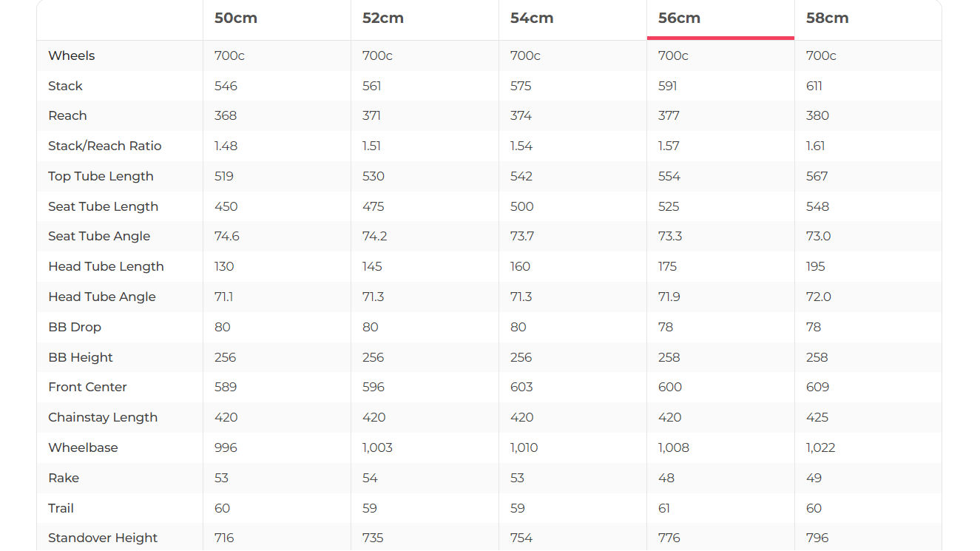The height and width of the screenshot is (551, 980).
Task: Click the Reach value 368
Action: click(226, 115)
